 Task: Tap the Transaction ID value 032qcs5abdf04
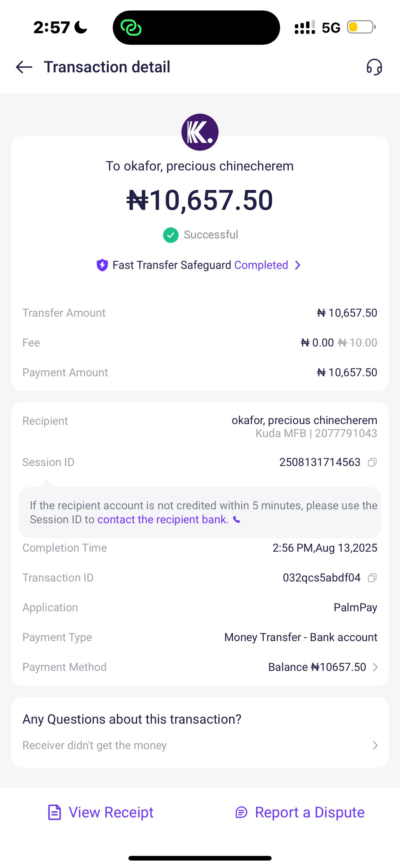pos(322,578)
